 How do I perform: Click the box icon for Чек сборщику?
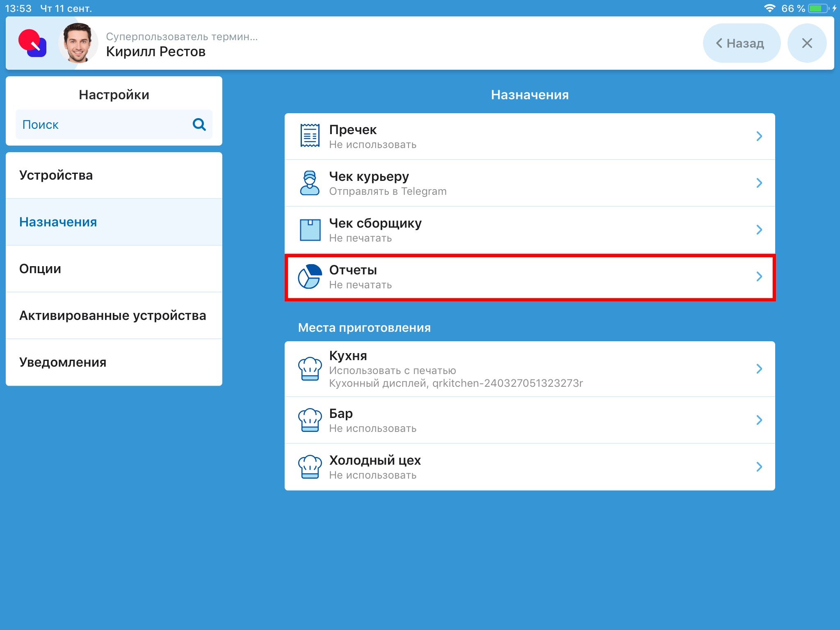pyautogui.click(x=310, y=230)
